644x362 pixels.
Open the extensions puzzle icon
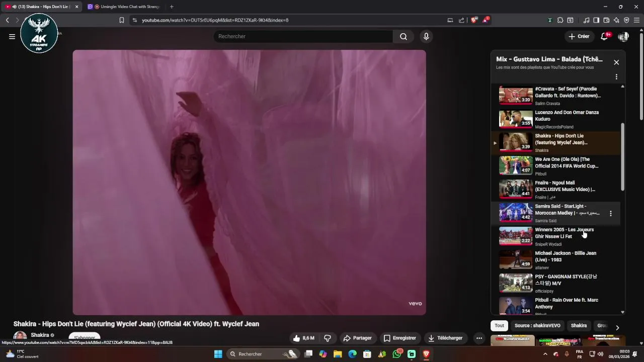tap(560, 20)
